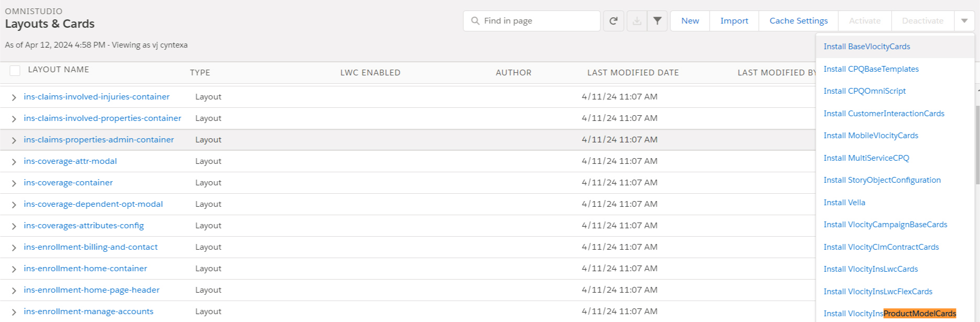
Task: Click the refresh list icon
Action: click(x=613, y=21)
